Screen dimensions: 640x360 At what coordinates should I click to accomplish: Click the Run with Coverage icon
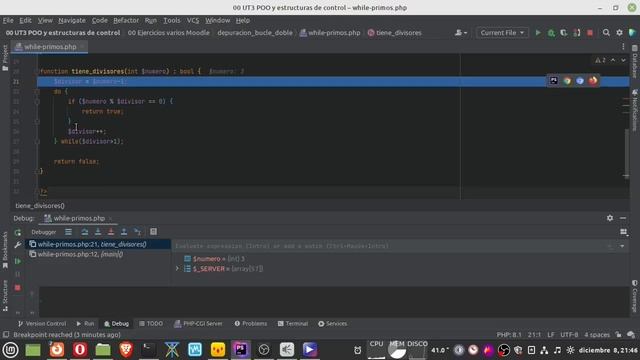pos(564,33)
